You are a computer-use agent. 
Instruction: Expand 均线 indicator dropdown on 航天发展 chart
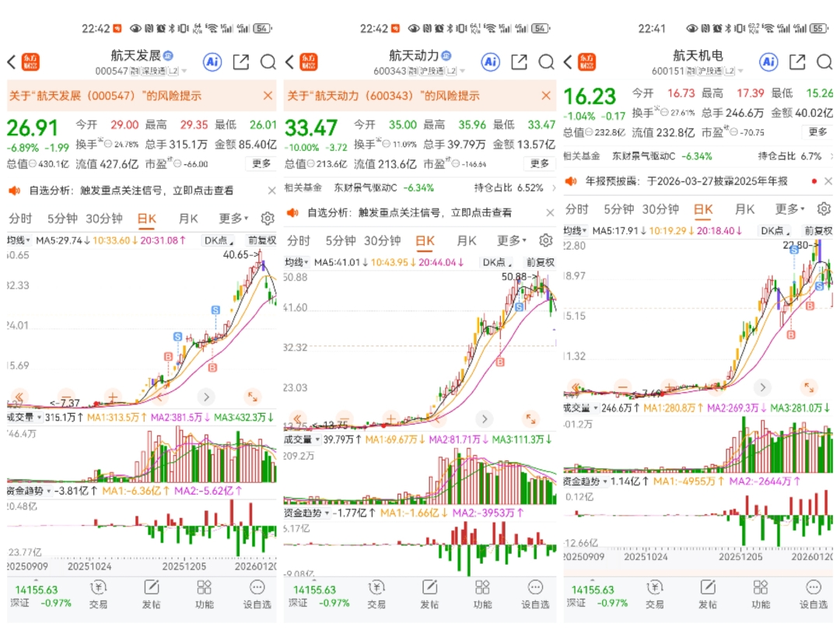point(18,240)
